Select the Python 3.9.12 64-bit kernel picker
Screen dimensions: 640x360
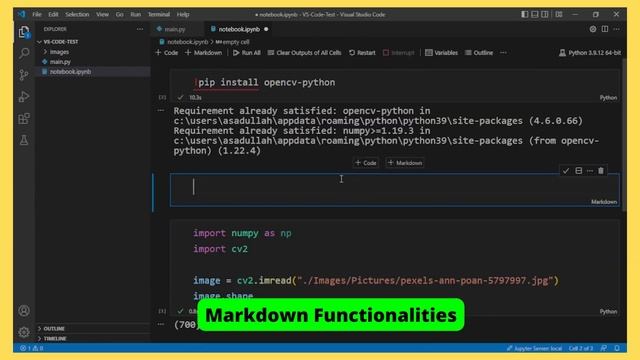point(590,53)
